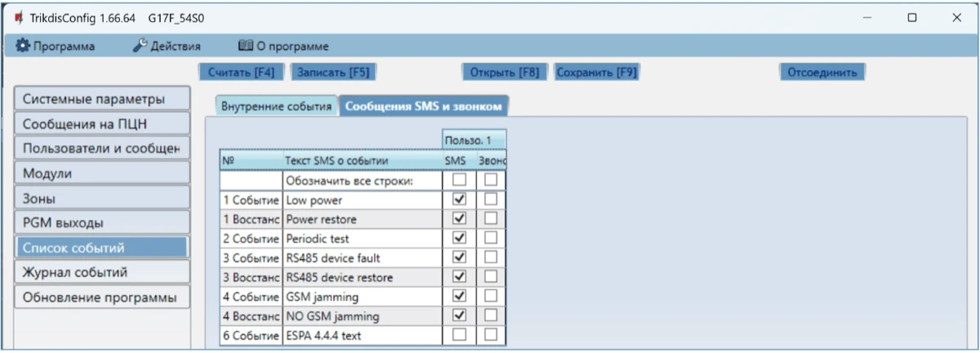Edit the RS485 device fault SMS text
Image resolution: width=980 pixels, height=353 pixels.
click(x=361, y=257)
